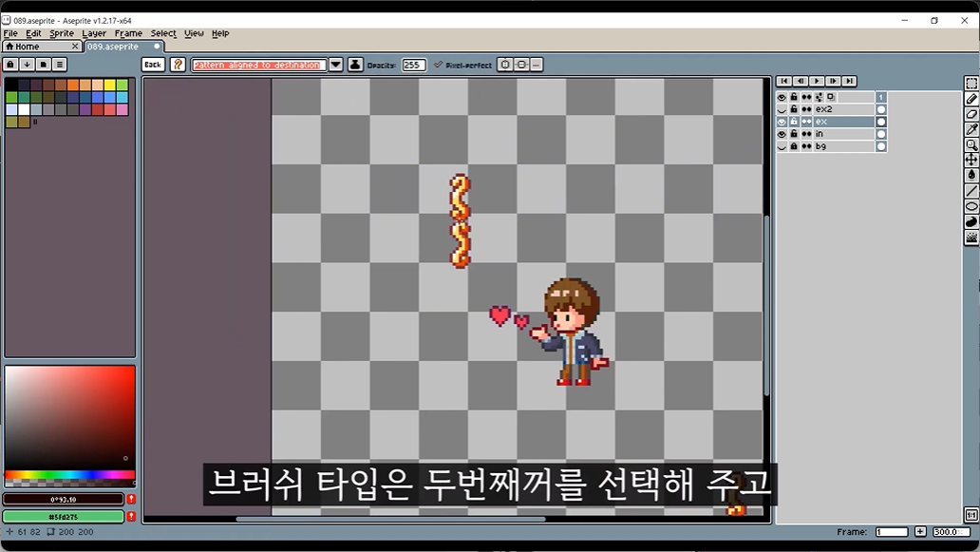
Task: Select the Zoom magnifier tool
Action: [x=971, y=145]
